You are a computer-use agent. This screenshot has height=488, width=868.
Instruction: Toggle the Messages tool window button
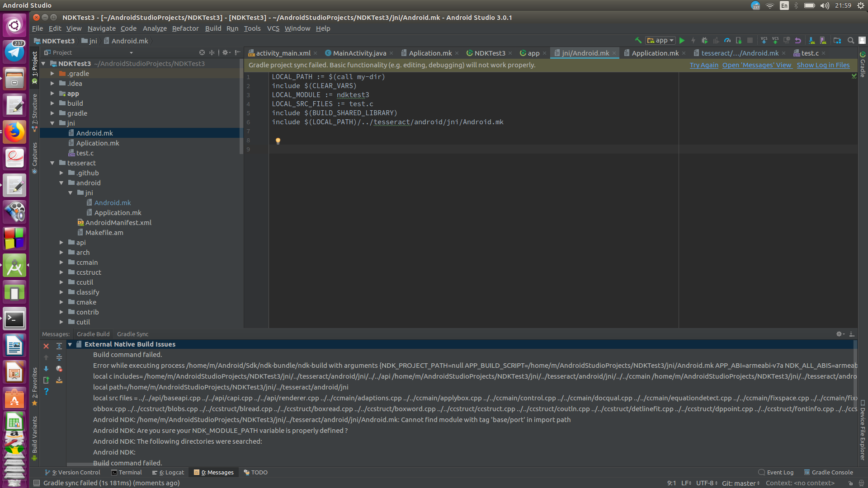pos(214,472)
